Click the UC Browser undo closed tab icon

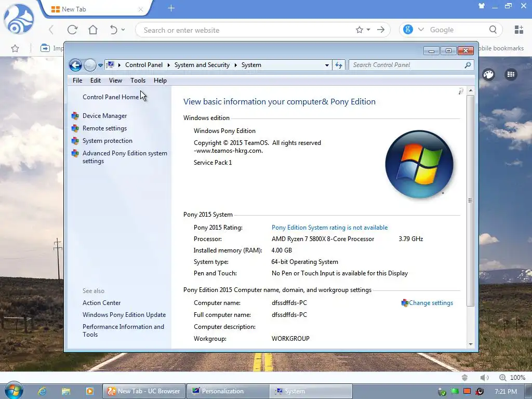coord(114,30)
